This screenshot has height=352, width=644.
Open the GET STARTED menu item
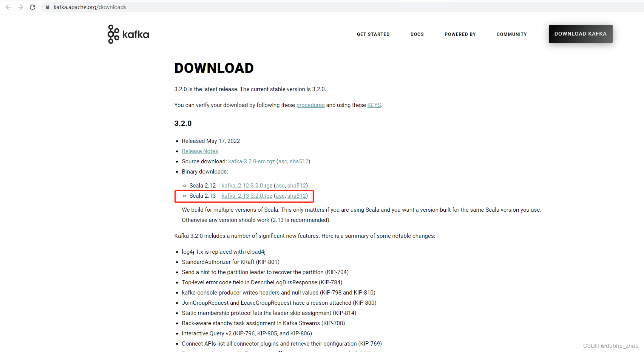373,34
